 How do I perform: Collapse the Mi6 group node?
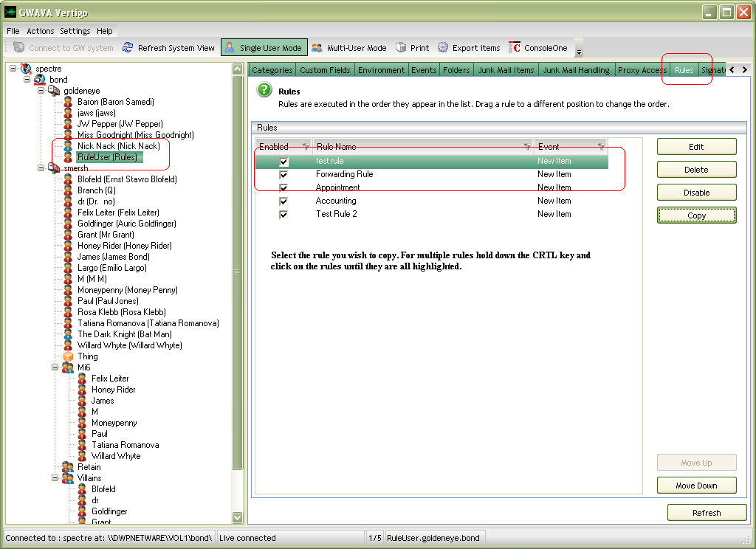[55, 367]
